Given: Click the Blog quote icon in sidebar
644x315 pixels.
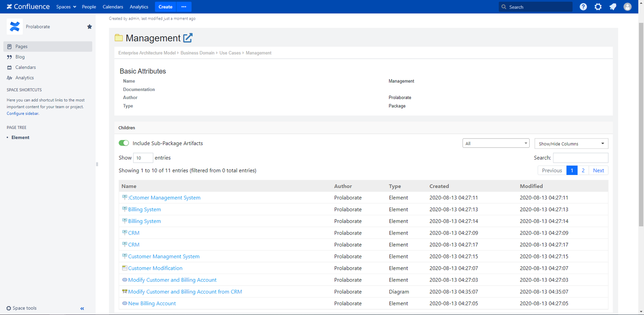Looking at the screenshot, I should [9, 57].
